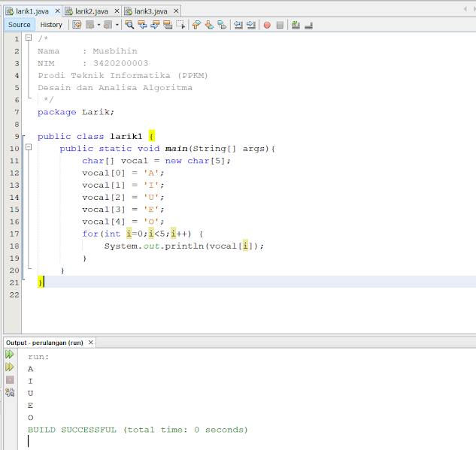Viewport: 476px width, 450px height.
Task: Stop the running build in Output
Action: 10,379
